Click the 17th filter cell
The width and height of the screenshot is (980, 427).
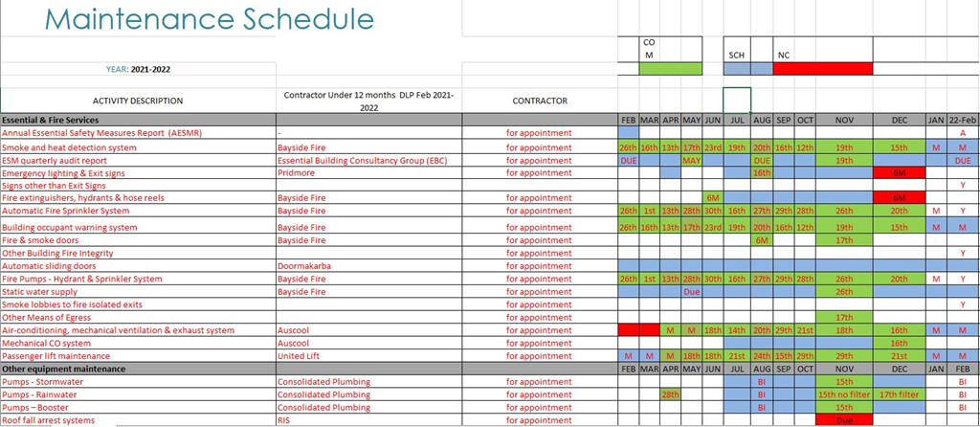click(899, 395)
